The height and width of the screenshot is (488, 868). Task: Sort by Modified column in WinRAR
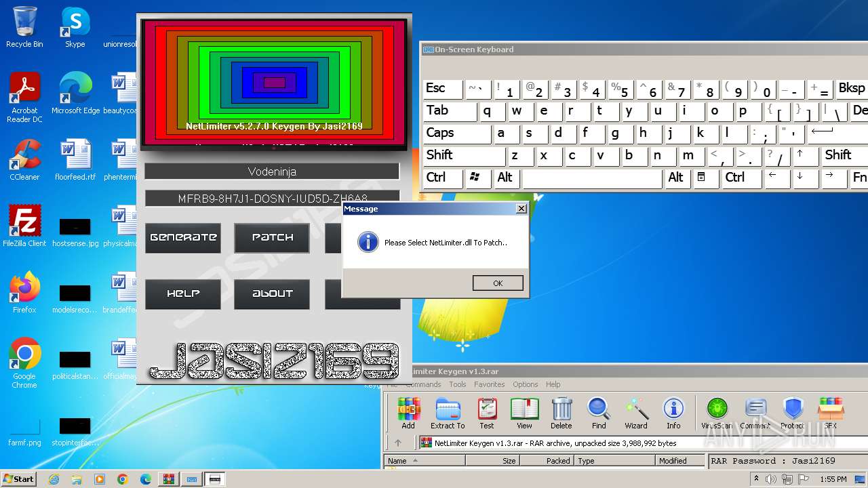[x=681, y=461]
